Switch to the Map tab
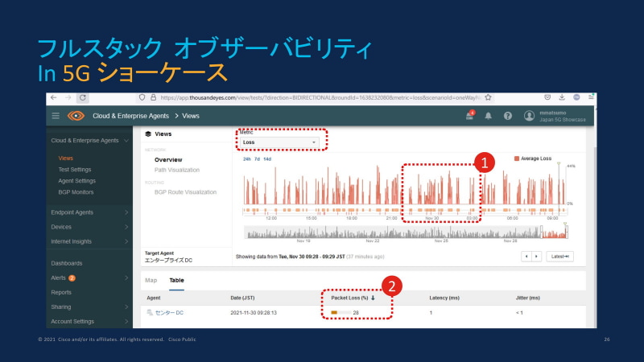This screenshot has width=644, height=362. coord(151,280)
